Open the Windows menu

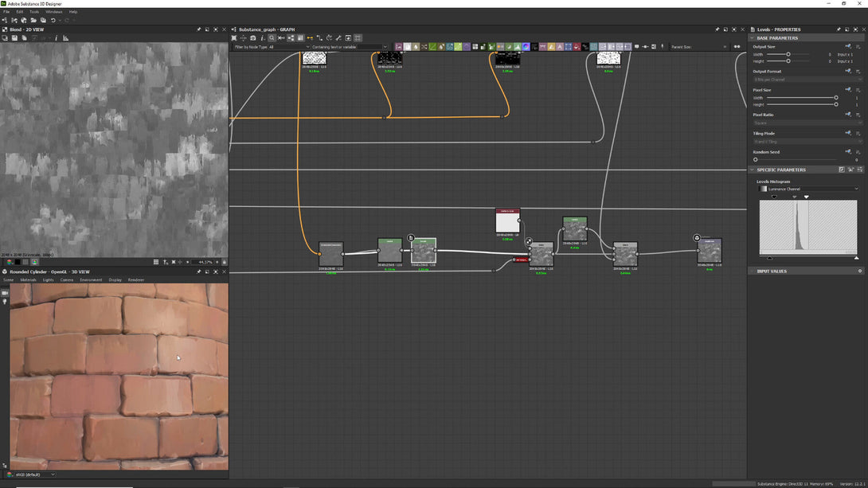point(53,12)
